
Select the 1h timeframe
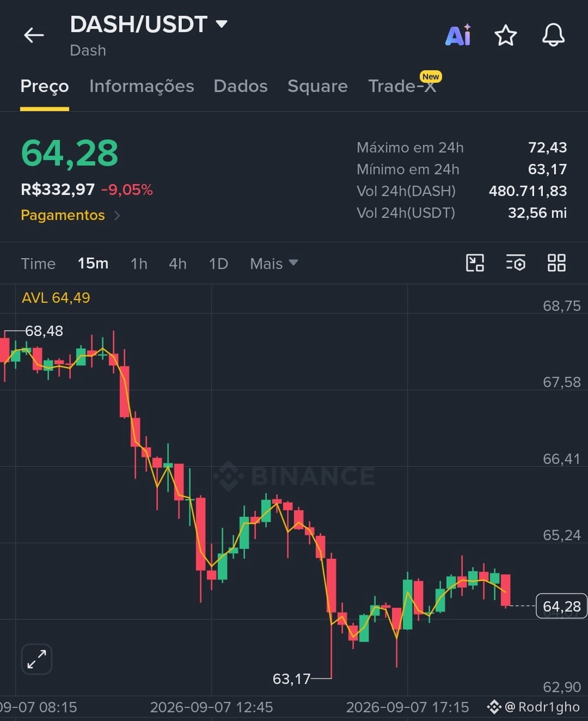coord(139,264)
